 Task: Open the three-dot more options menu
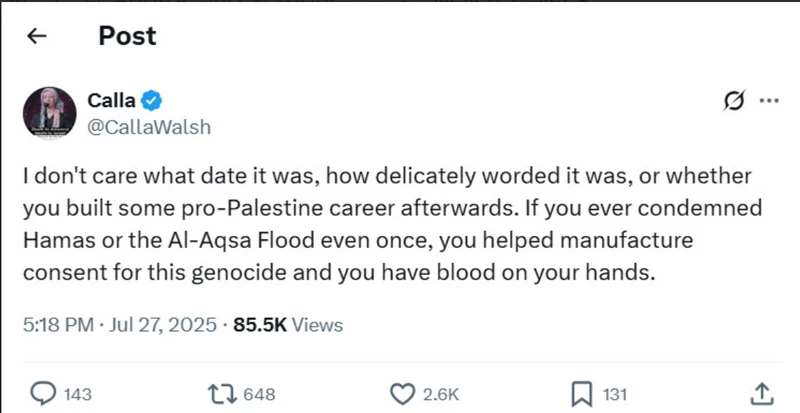click(769, 101)
